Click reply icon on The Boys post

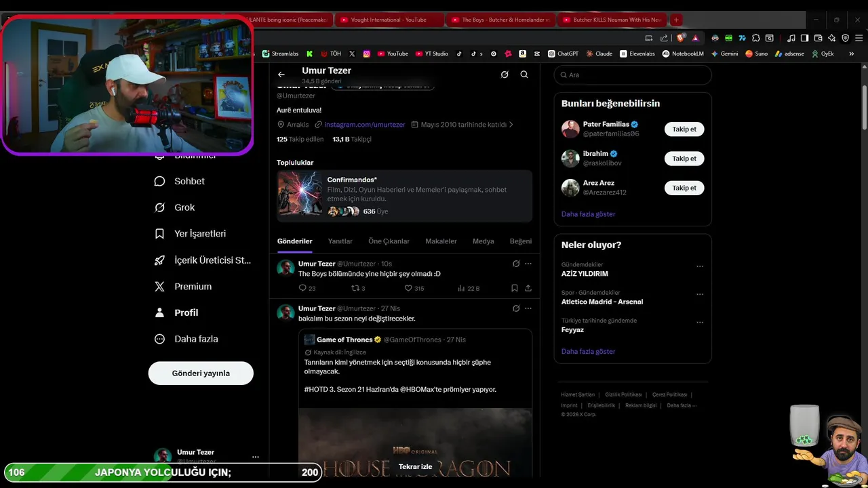tap(302, 288)
